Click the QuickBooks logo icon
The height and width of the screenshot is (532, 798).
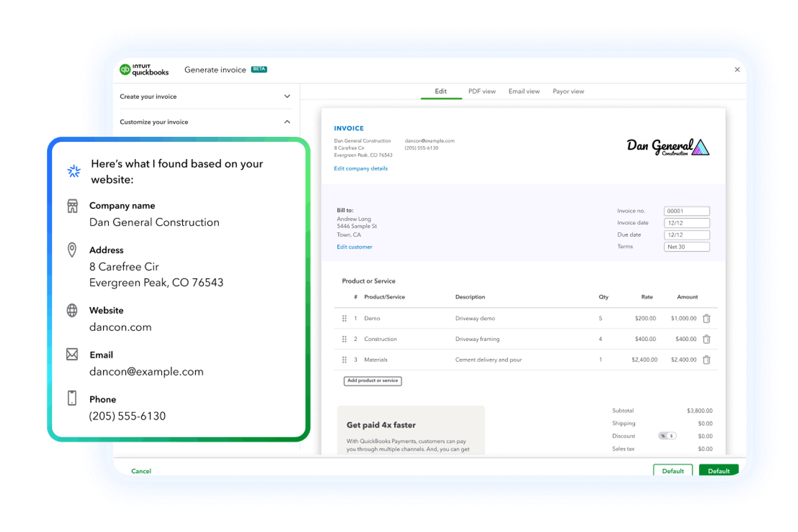pyautogui.click(x=125, y=70)
